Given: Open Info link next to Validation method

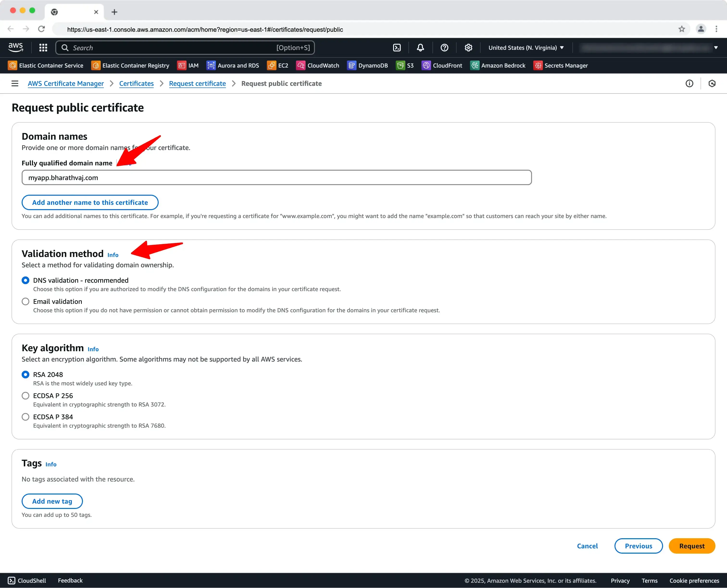Looking at the screenshot, I should 113,255.
